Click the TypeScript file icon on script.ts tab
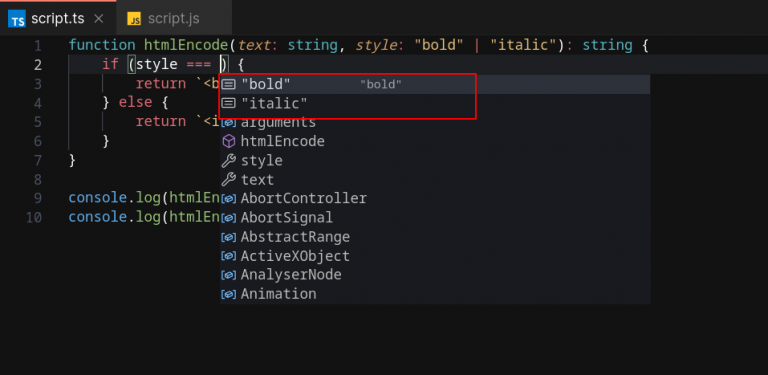 click(x=17, y=19)
